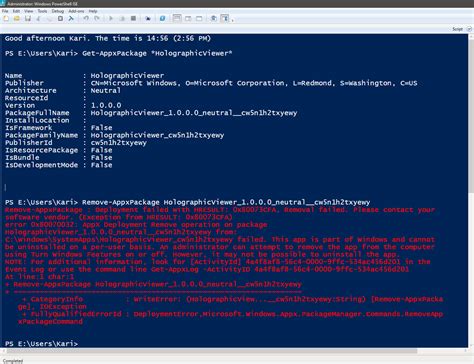474x364 pixels.
Task: Click the Copy icon in toolbar
Action: (x=49, y=18)
